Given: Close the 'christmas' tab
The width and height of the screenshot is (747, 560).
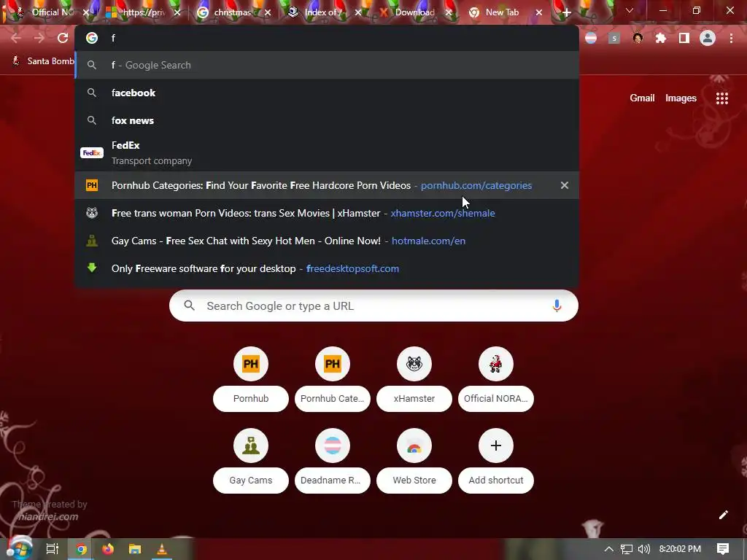Looking at the screenshot, I should tap(267, 12).
